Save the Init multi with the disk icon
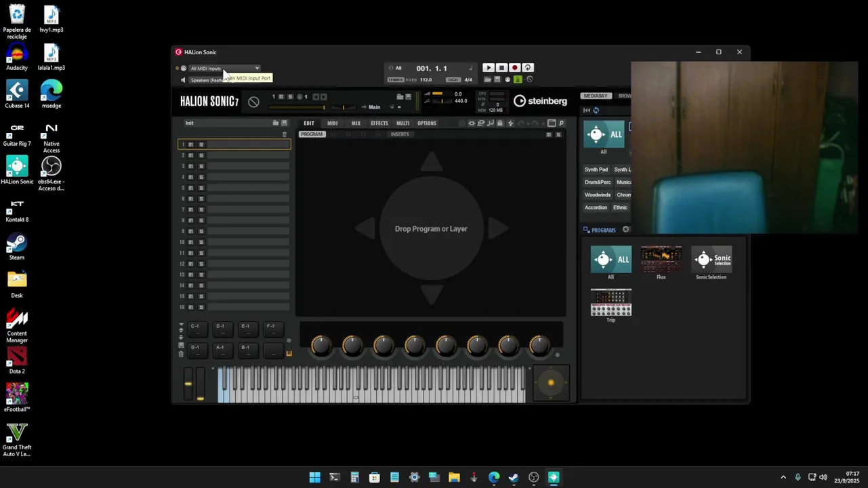The height and width of the screenshot is (488, 868). 285,123
